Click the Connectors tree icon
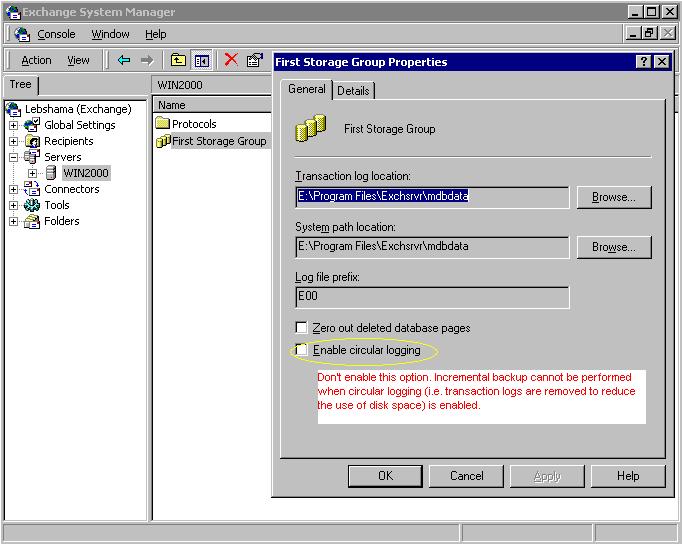Image resolution: width=682 pixels, height=544 pixels. (32, 189)
